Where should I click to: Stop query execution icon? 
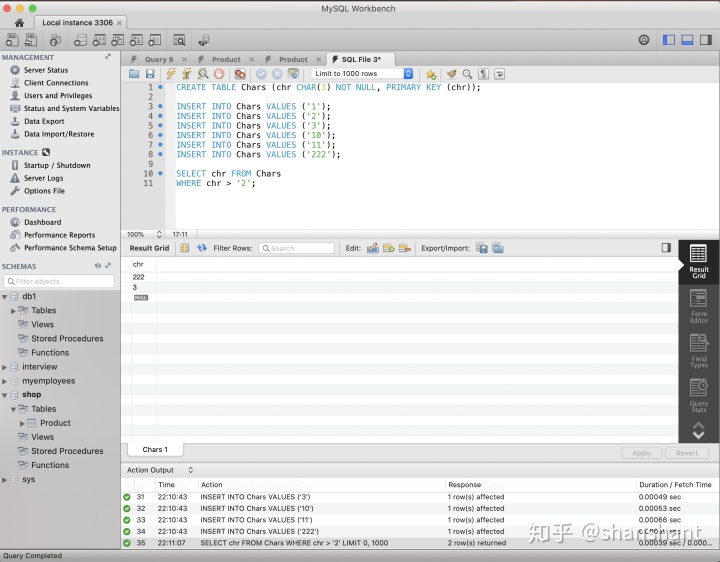click(x=219, y=73)
